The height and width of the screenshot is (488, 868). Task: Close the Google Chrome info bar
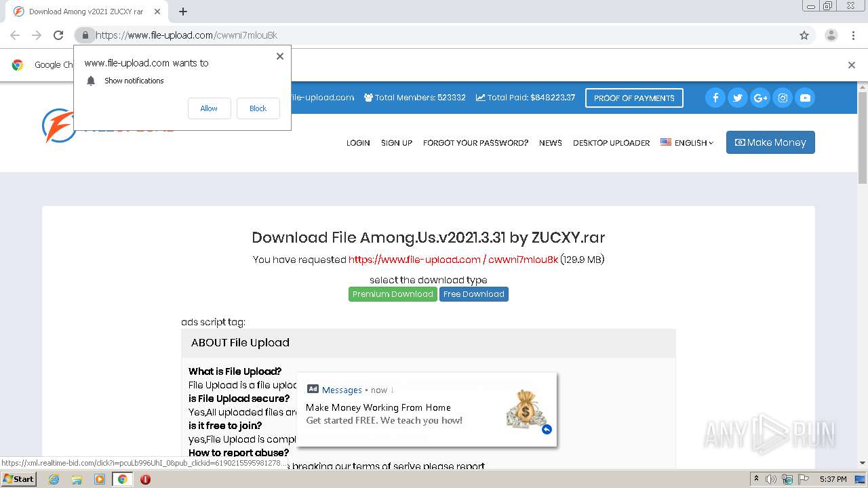[852, 65]
